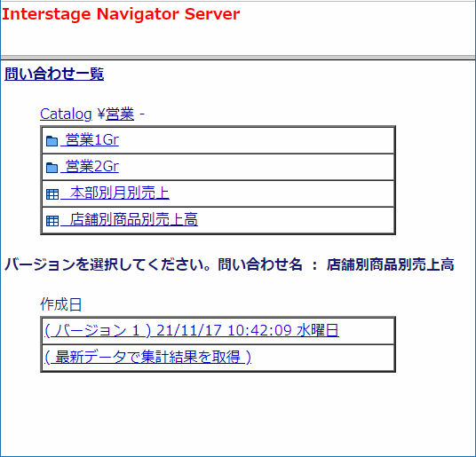Open the 問い合わせ一覧 heading link
This screenshot has height=457, width=476.
(54, 74)
